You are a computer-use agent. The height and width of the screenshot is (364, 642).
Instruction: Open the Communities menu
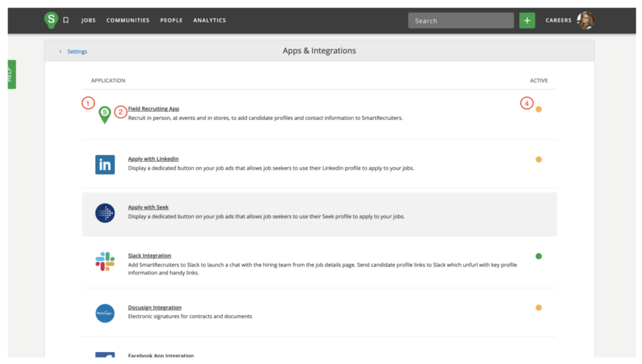click(x=128, y=21)
